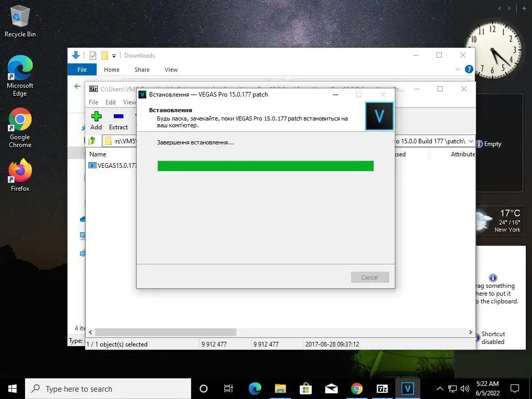Viewport: 532px width, 399px height.
Task: Minimize the VEGAS Pro installer window
Action: point(336,95)
